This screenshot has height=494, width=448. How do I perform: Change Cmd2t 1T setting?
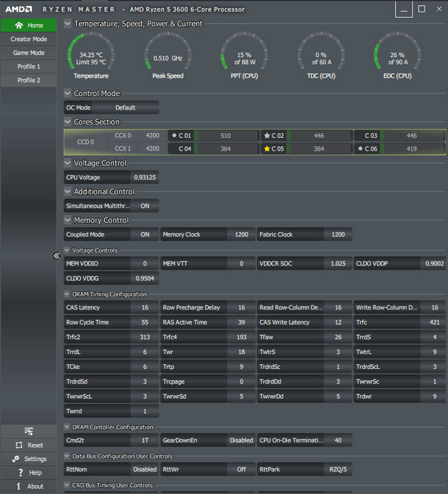(x=145, y=440)
